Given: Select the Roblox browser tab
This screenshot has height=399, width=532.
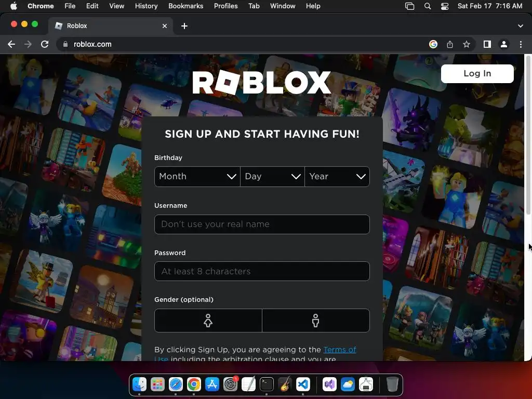Looking at the screenshot, I should pyautogui.click(x=110, y=26).
